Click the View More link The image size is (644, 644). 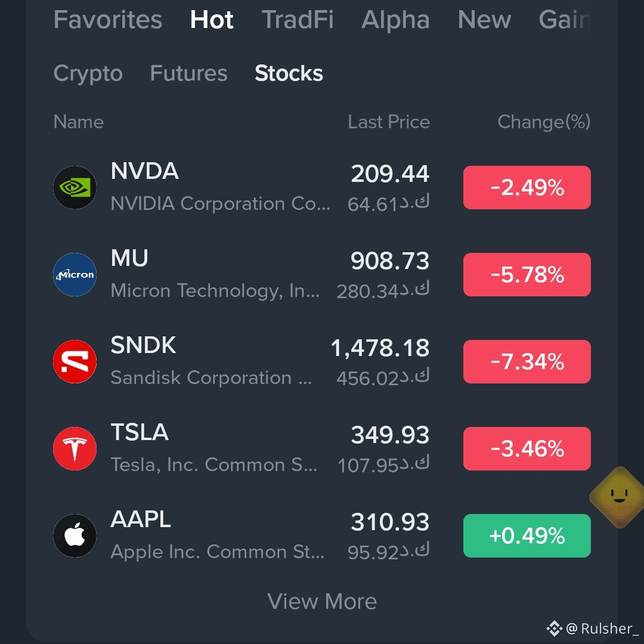pos(322,601)
